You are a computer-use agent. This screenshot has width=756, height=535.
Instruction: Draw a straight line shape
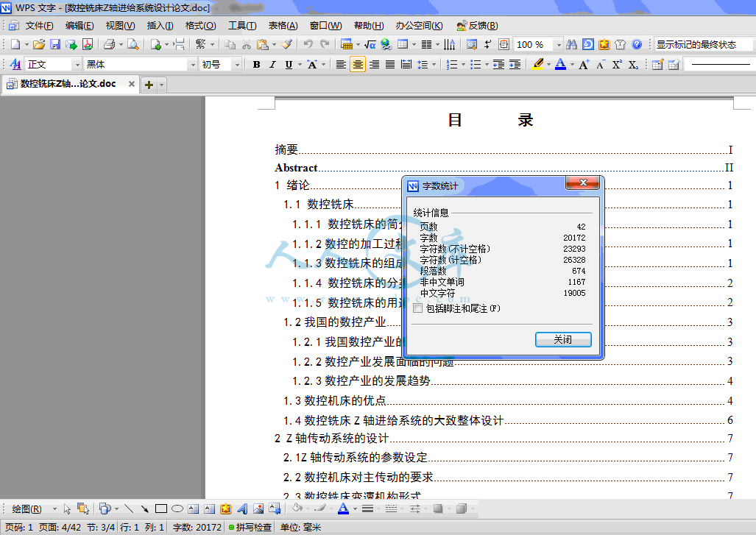point(129,509)
